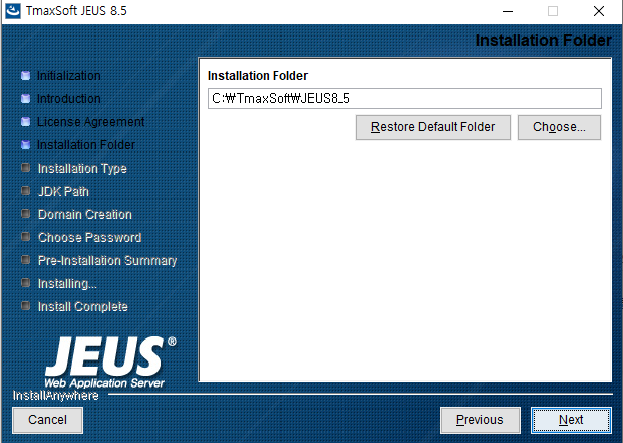
Task: Click the Choose Password step label
Action: click(x=89, y=238)
